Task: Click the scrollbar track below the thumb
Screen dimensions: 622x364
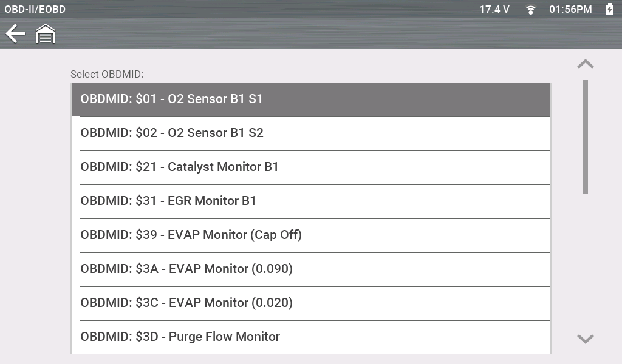Action: 586,261
